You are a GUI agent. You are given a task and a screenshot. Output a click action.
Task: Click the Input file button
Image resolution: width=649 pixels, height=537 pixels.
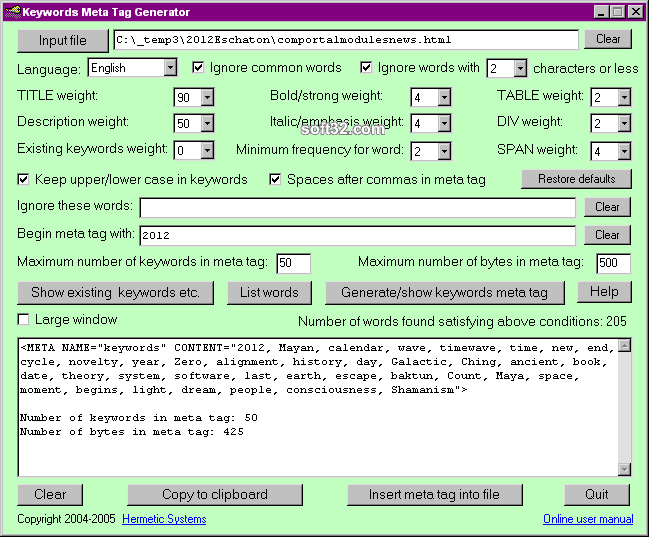point(62,41)
